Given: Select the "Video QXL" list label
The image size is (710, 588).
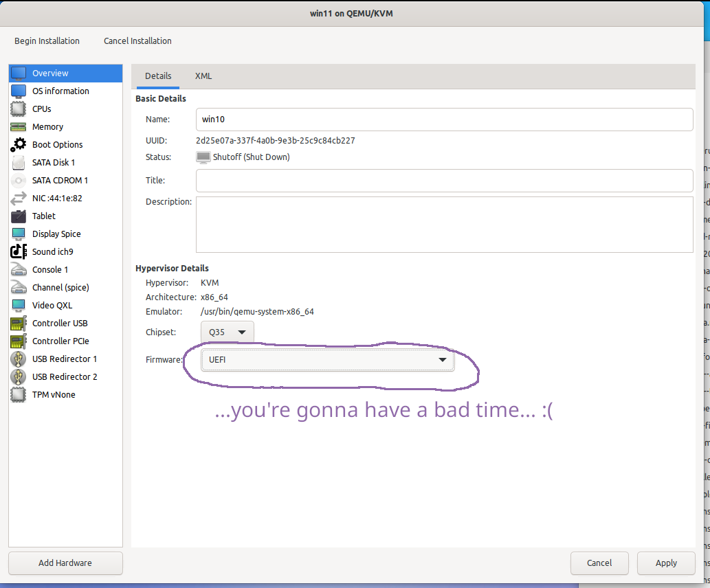Looking at the screenshot, I should point(52,306).
